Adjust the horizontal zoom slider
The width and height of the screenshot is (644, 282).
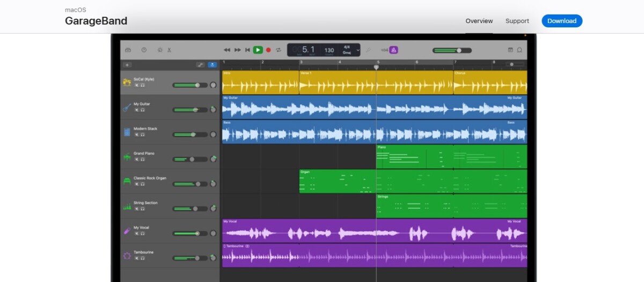tap(515, 64)
